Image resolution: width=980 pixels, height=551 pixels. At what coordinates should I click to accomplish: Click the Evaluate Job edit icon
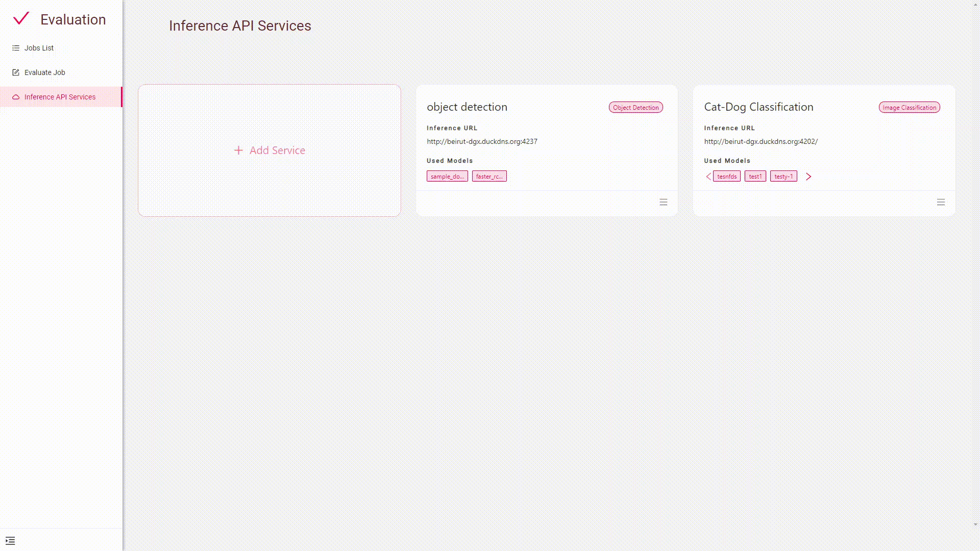pos(16,72)
